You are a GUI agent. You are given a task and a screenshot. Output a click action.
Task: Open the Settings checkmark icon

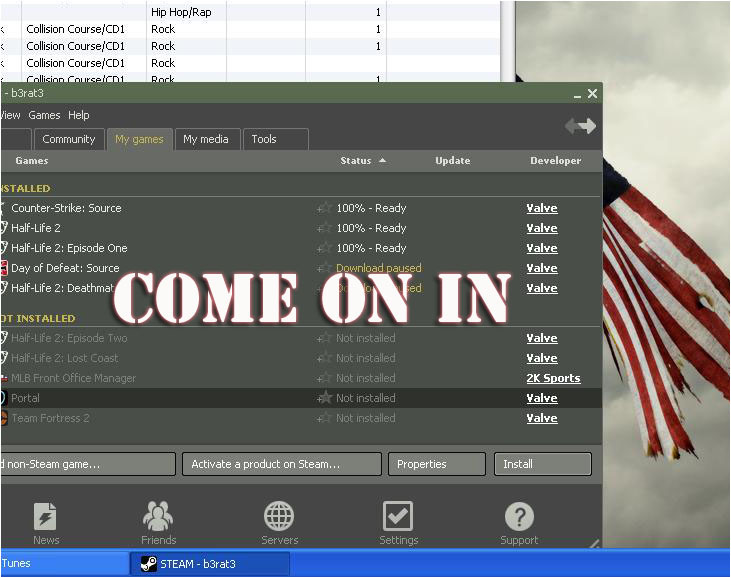coord(398,516)
